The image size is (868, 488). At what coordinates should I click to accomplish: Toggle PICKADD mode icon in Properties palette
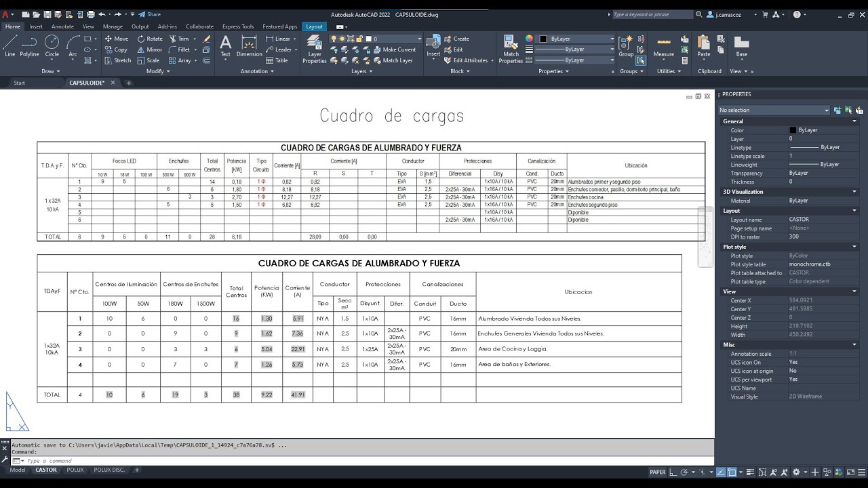837,110
